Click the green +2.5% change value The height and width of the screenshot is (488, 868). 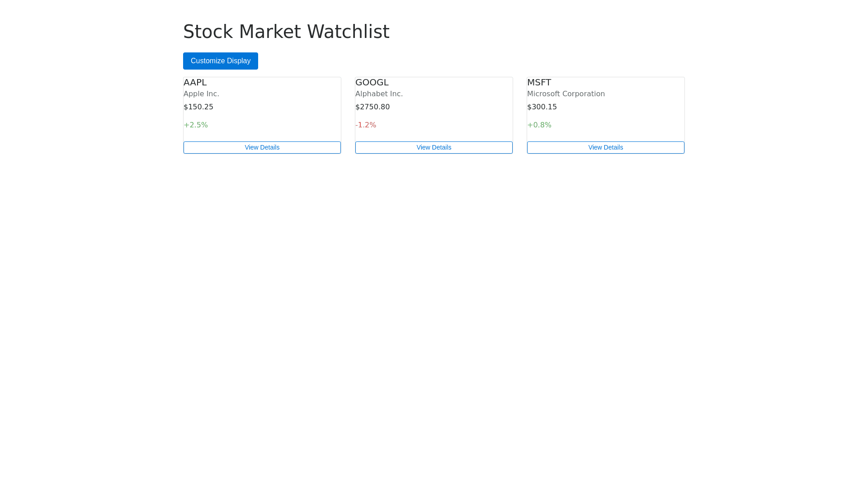pos(196,125)
